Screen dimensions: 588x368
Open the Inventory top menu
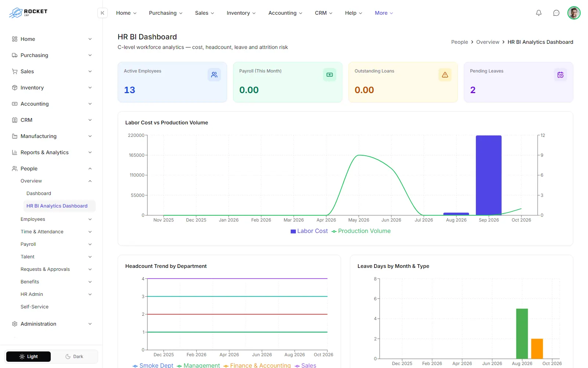click(241, 13)
